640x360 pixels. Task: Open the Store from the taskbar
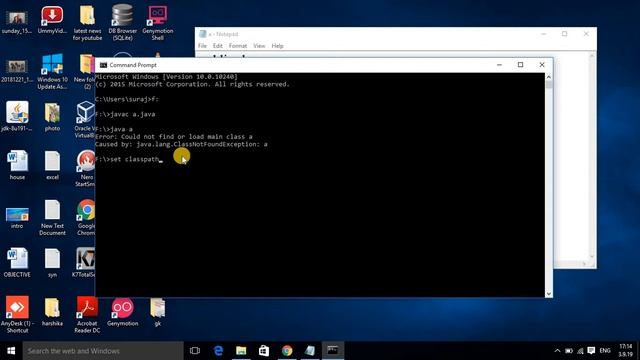tap(264, 351)
